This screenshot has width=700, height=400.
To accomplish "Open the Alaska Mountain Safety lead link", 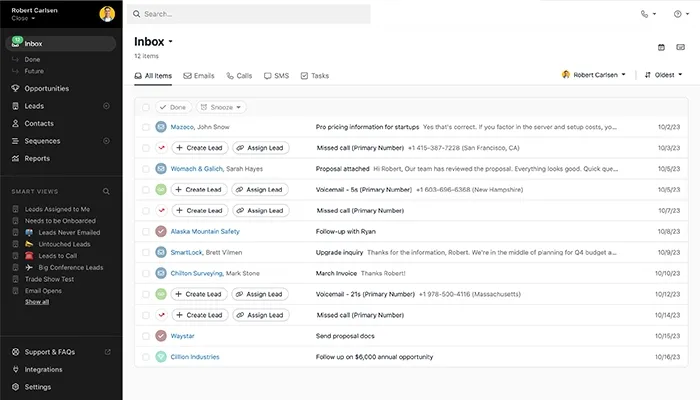I will (204, 231).
